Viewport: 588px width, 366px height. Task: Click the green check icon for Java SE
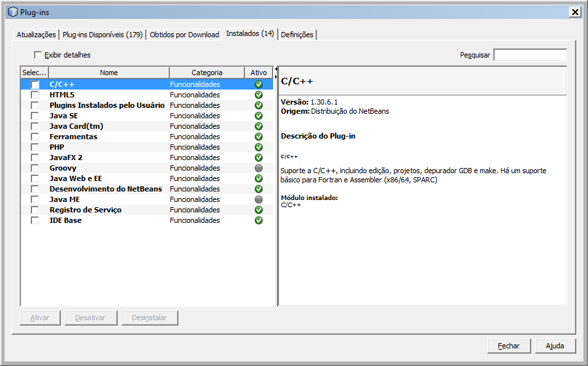(258, 116)
